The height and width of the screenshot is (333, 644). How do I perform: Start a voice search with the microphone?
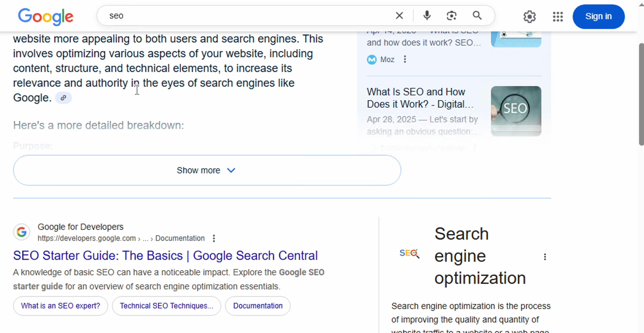426,15
